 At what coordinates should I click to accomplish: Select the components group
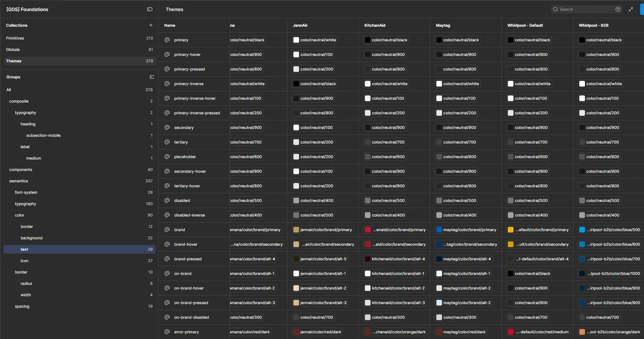point(79,169)
